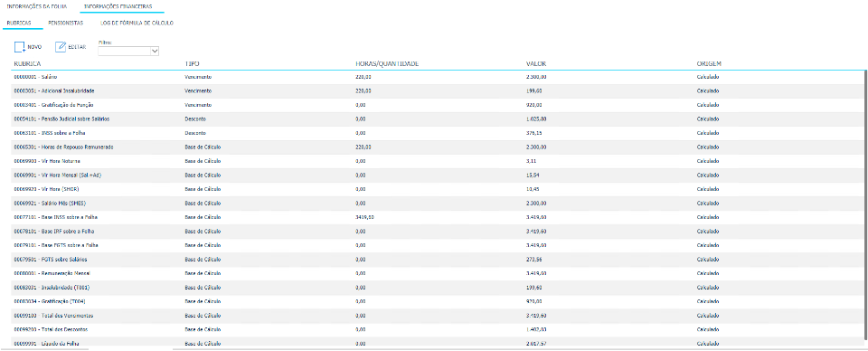Select row Total dos Descontos

coord(438,329)
